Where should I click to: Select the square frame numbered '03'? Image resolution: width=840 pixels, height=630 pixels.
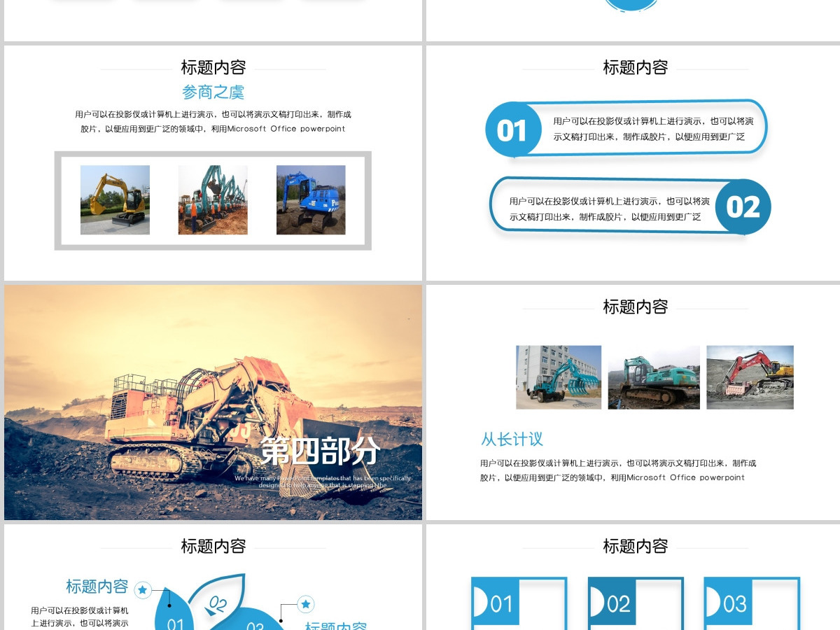(752, 603)
